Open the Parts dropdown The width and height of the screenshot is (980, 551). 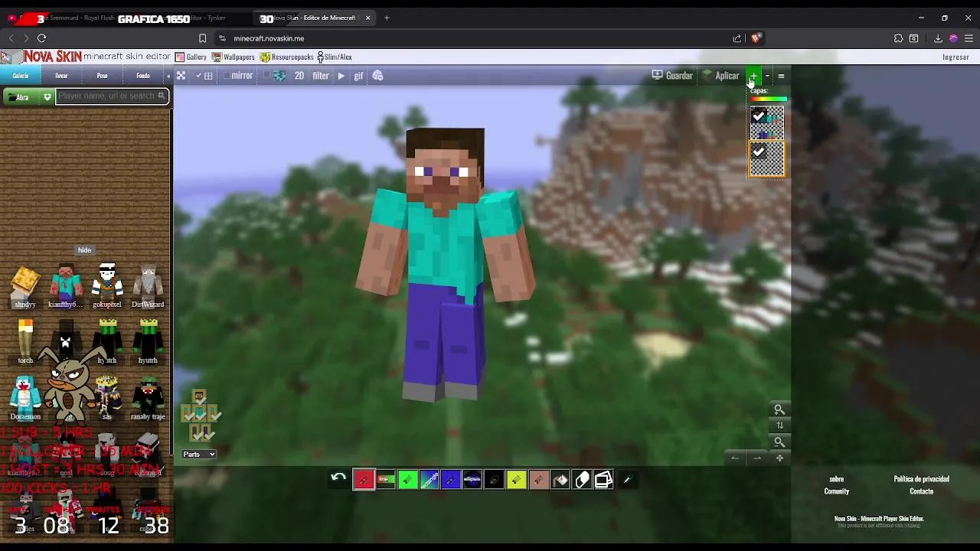click(x=199, y=454)
